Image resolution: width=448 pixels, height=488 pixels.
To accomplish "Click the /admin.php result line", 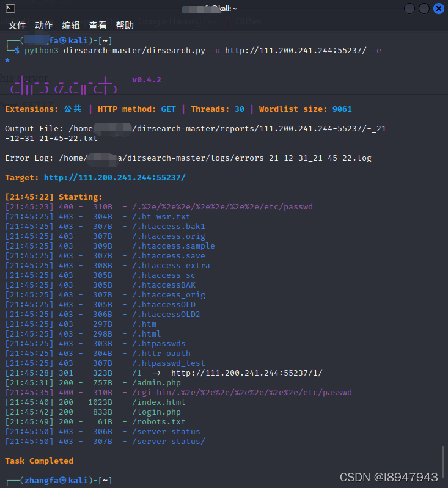I will coord(93,383).
